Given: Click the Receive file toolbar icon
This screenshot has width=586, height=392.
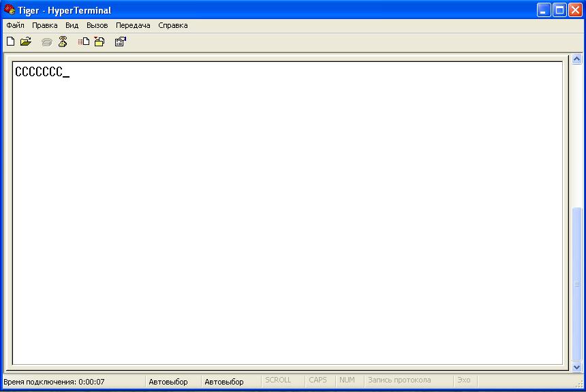Looking at the screenshot, I should 99,42.
